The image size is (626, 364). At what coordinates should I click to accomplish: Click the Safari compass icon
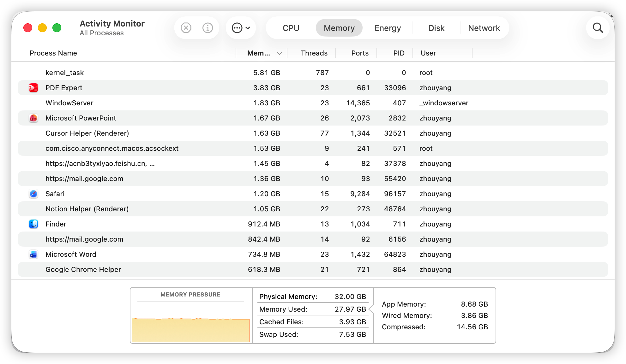[x=33, y=194]
